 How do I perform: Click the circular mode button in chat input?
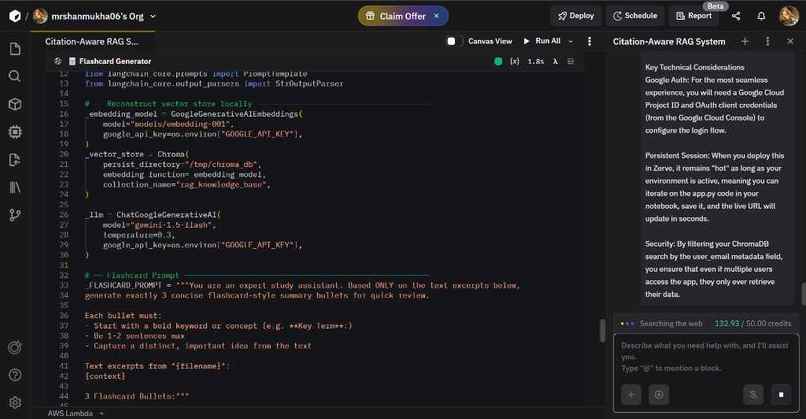[x=659, y=395]
